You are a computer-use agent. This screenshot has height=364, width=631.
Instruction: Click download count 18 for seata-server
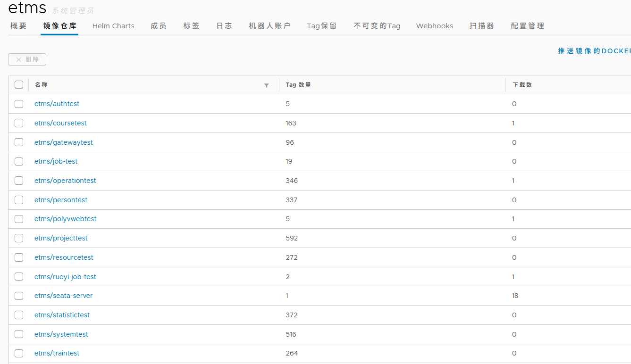(x=515, y=296)
